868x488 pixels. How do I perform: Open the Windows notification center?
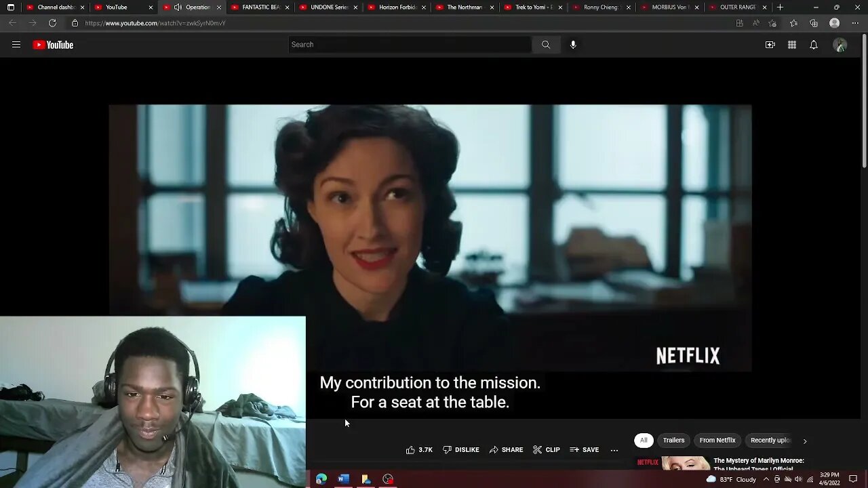point(853,479)
